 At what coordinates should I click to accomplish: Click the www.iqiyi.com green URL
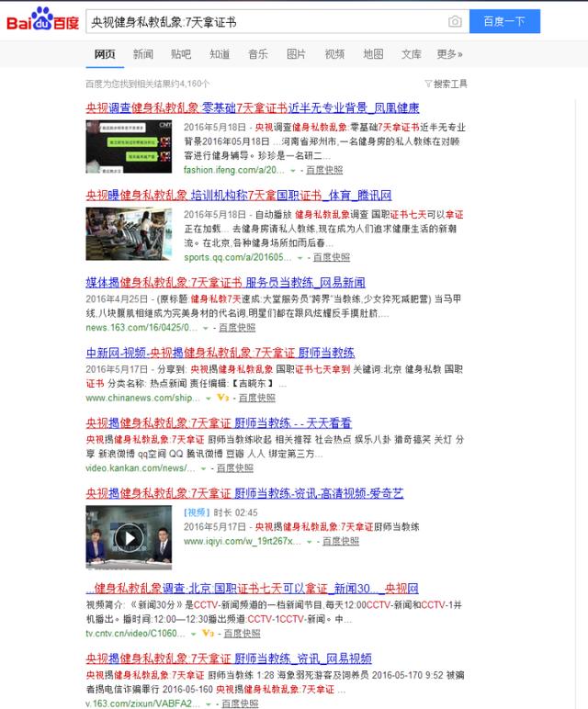click(242, 541)
